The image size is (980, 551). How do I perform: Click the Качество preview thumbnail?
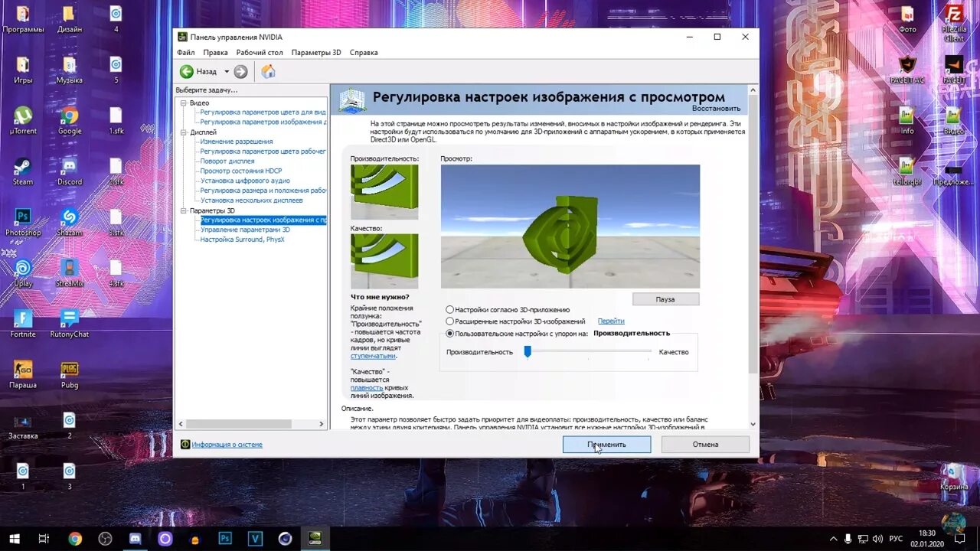pos(384,261)
